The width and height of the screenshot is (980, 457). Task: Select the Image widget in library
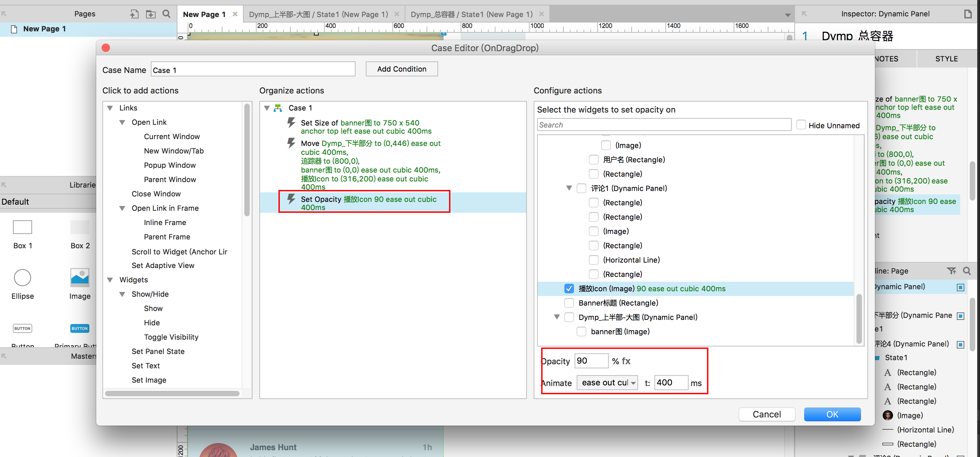coord(80,278)
